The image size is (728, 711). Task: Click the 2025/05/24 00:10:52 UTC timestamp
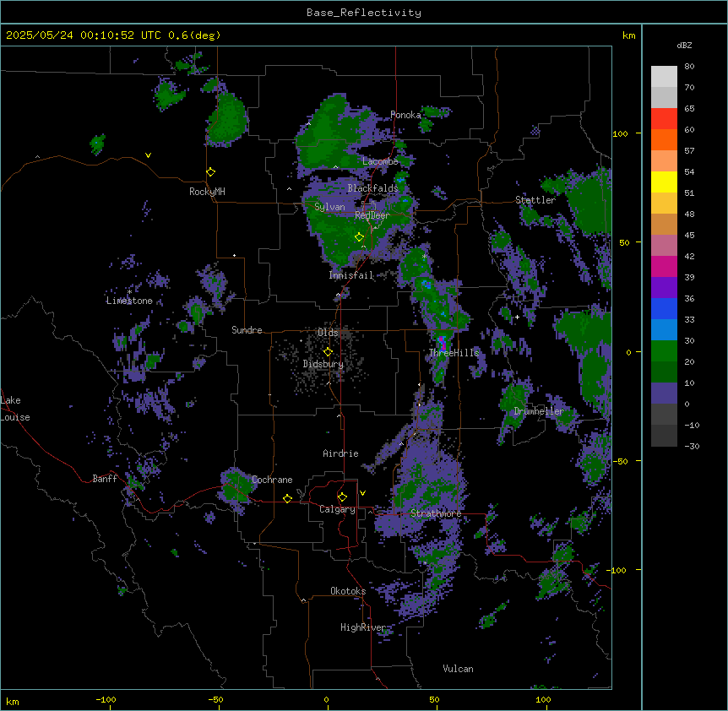click(113, 35)
